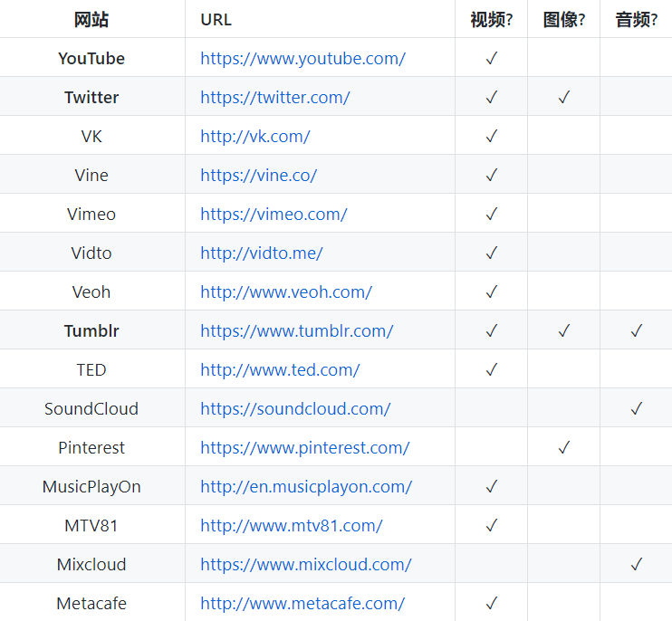The width and height of the screenshot is (672, 621).
Task: Click the image checkmark in Twitter row
Action: point(564,97)
